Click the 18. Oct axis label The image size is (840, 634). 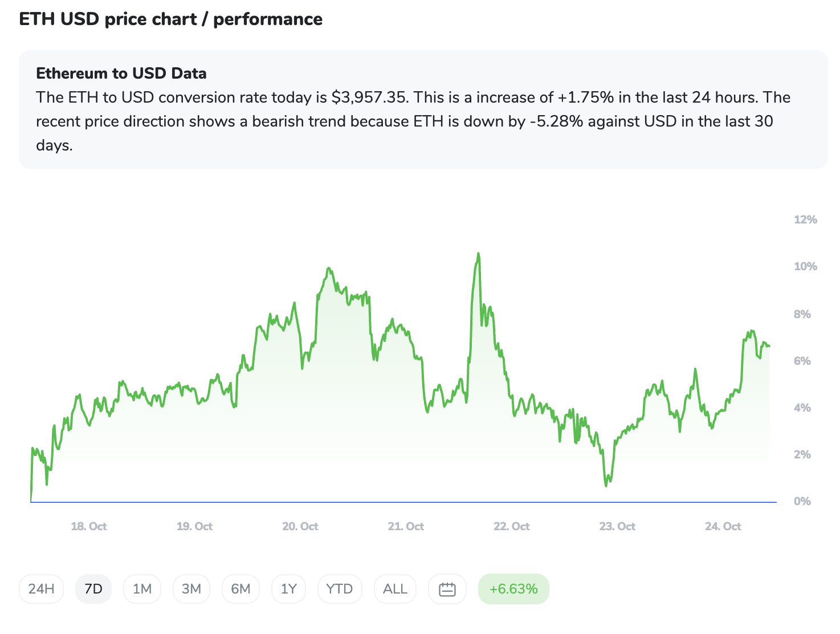point(89,526)
